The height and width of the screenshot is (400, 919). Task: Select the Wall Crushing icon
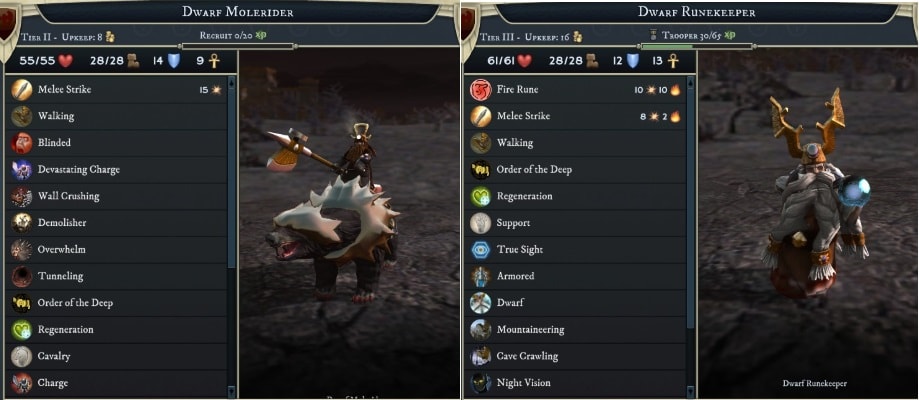pos(21,196)
